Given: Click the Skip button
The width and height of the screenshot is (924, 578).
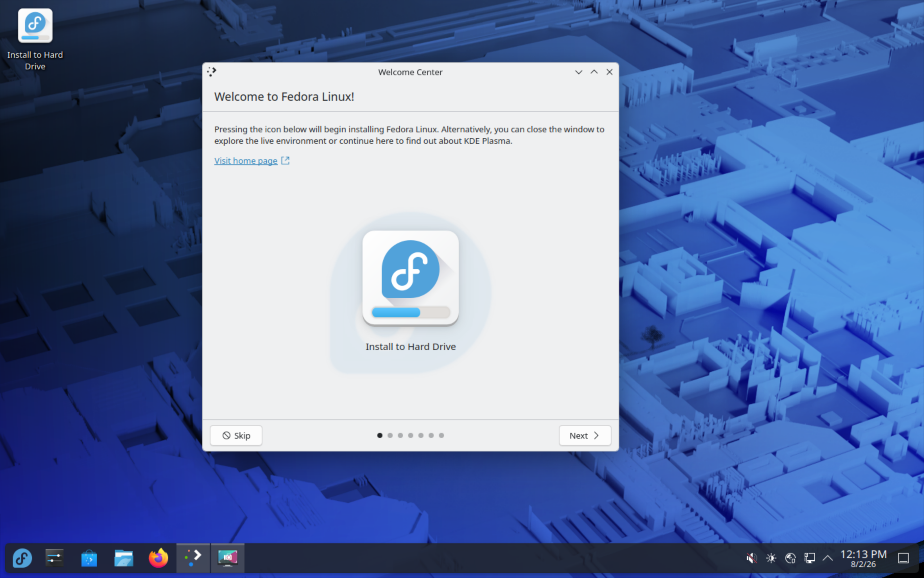Looking at the screenshot, I should (x=236, y=435).
